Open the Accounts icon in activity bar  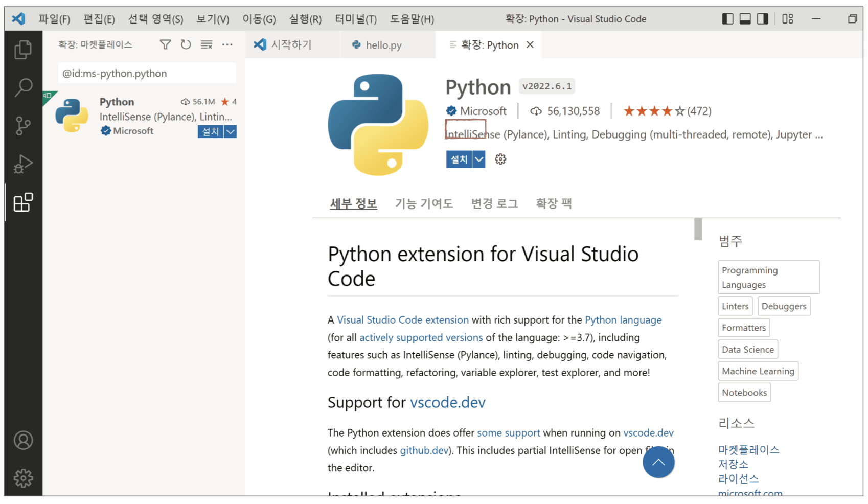[x=23, y=440]
